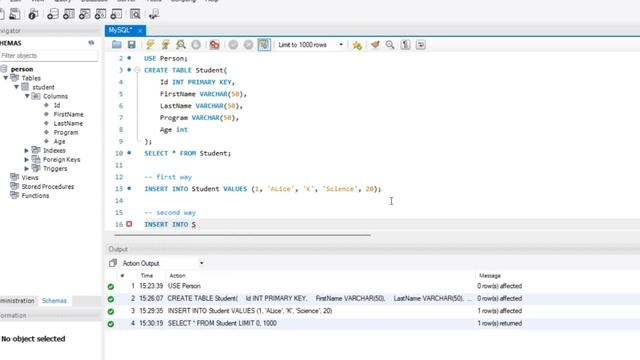The image size is (640, 360).
Task: Create a new schema using toolbar icon
Action: click(52, 14)
